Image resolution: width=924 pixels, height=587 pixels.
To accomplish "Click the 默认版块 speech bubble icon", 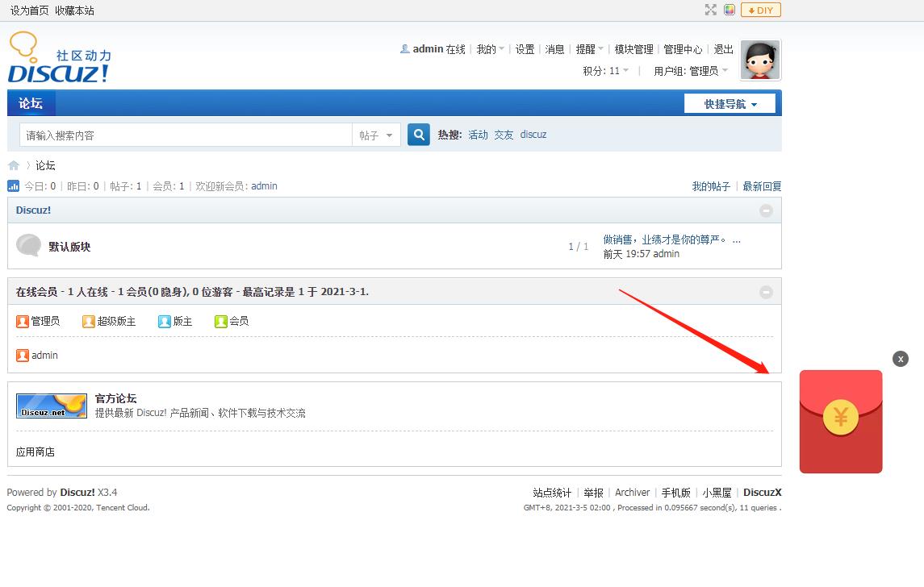I will (28, 245).
